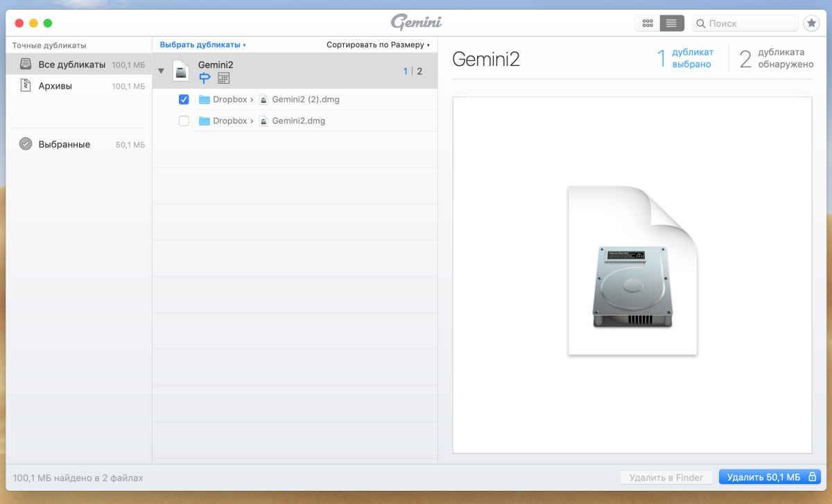832x504 pixels.
Task: Click the Gemini logo in title bar
Action: [x=416, y=22]
